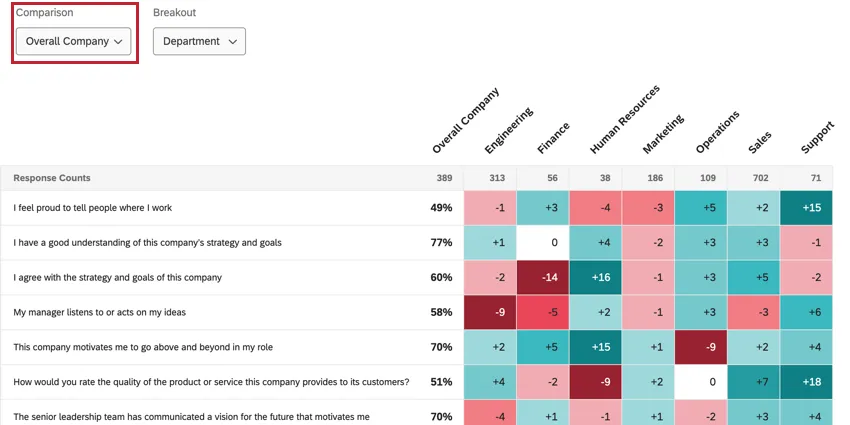Select "My manager listens to" question row
The width and height of the screenshot is (850, 425).
point(100,312)
